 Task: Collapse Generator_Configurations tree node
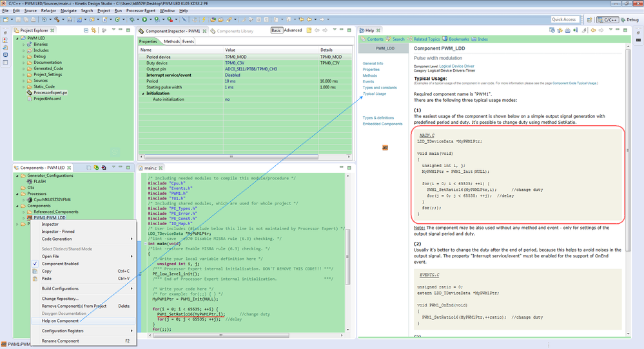pyautogui.click(x=17, y=175)
